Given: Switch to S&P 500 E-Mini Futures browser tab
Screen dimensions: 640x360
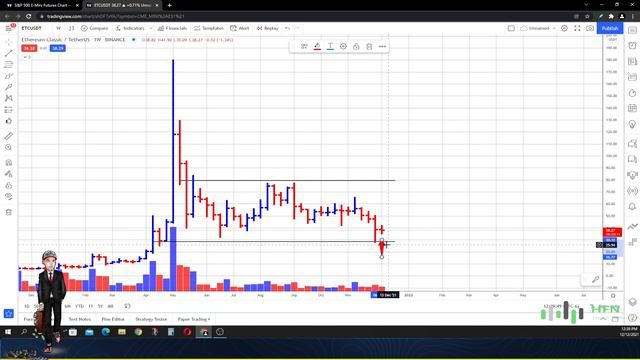Looking at the screenshot, I should [x=41, y=5].
